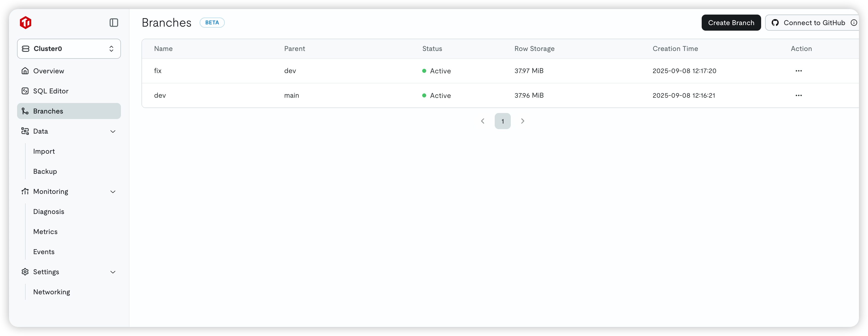Open action menu for fix branch
This screenshot has width=868, height=336.
coord(798,71)
